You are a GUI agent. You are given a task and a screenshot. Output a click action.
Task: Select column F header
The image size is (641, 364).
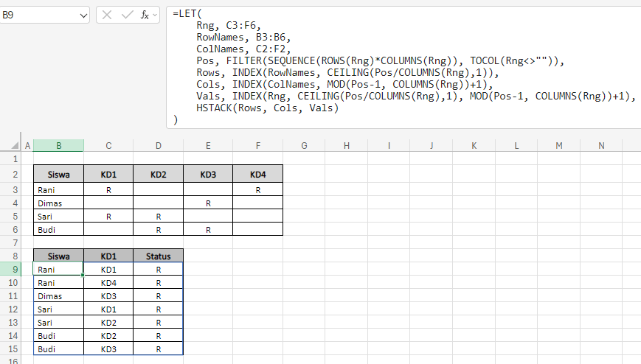pos(257,146)
